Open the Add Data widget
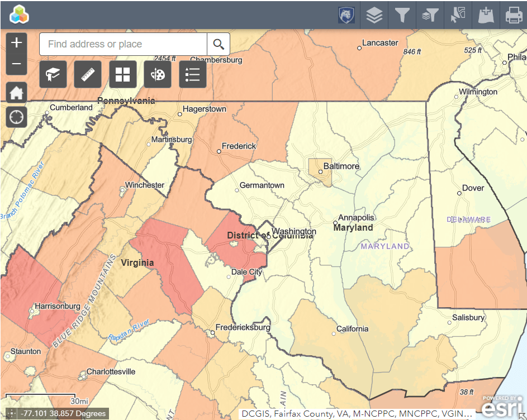Image resolution: width=527 pixels, height=420 pixels. [x=486, y=15]
